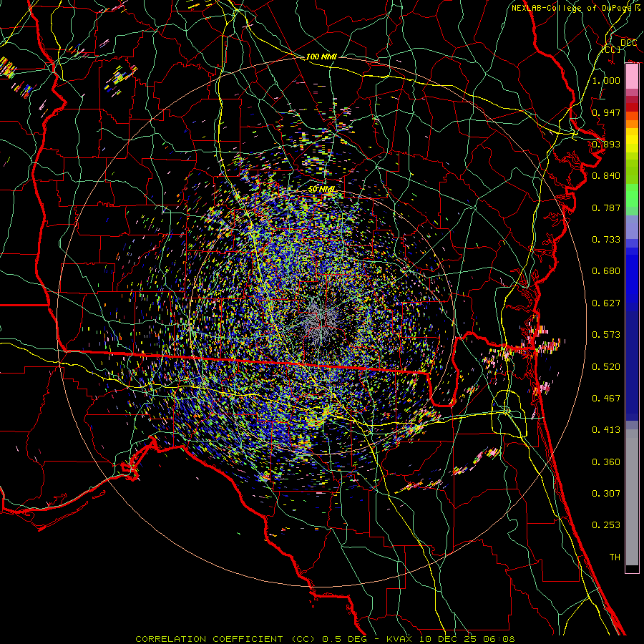Viewport: 644px width, 644px height.
Task: Select the 0.840 scale value
Action: click(606, 176)
